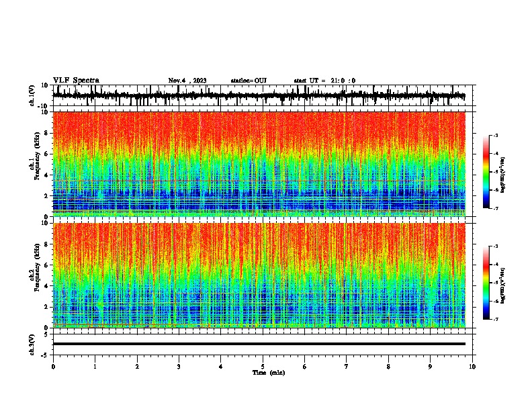Click the "VLF Spectra" title text

click(76, 81)
